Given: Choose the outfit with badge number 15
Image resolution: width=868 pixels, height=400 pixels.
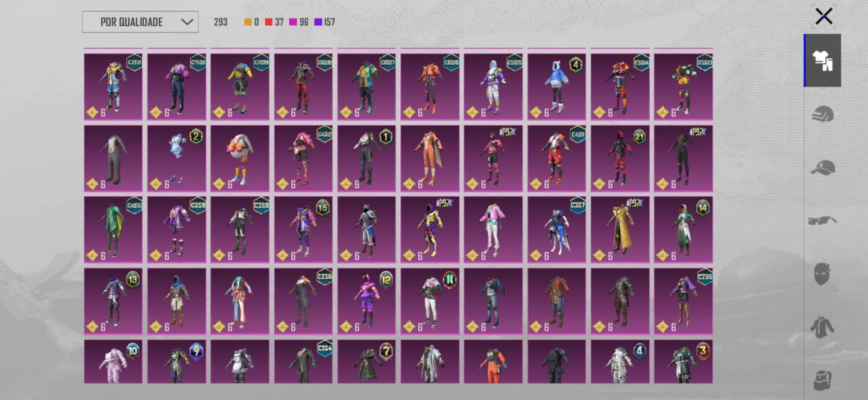Looking at the screenshot, I should (x=303, y=230).
